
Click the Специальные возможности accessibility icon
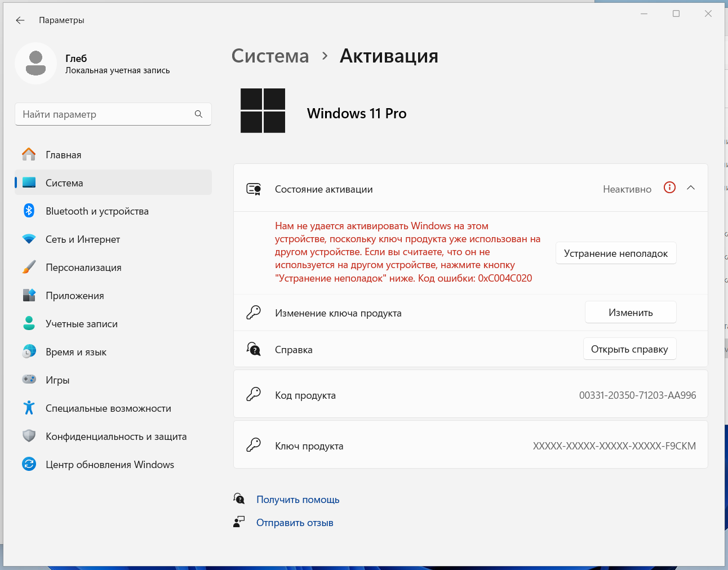coord(29,408)
